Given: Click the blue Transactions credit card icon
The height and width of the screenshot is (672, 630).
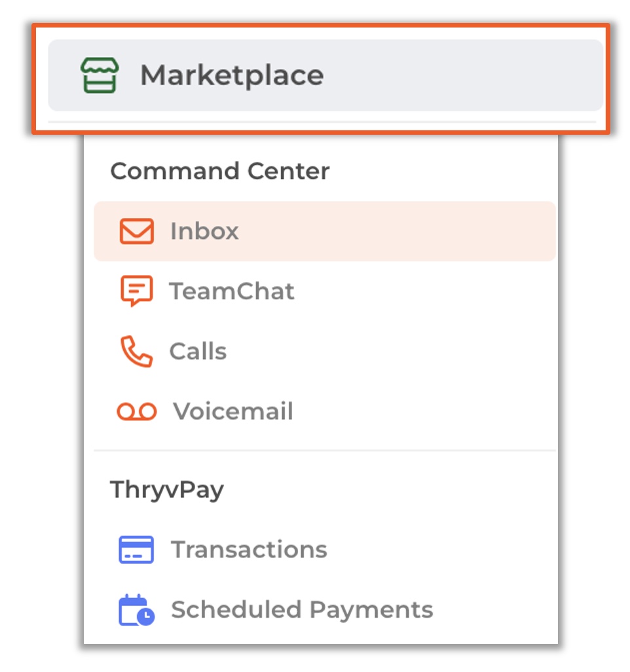Looking at the screenshot, I should [136, 550].
